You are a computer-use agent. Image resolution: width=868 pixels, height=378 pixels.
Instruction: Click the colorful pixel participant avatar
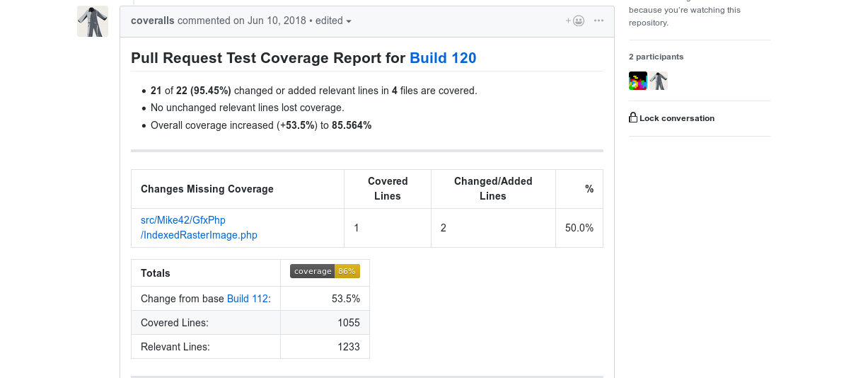(x=638, y=81)
